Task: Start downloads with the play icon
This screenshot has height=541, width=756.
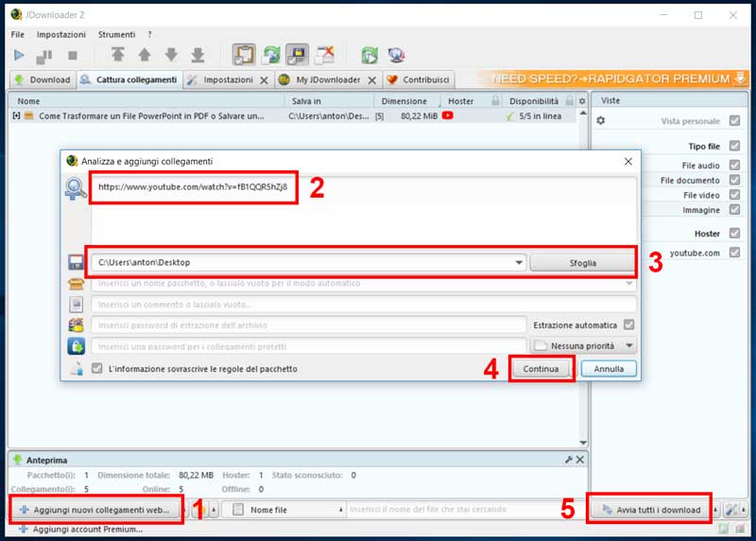Action: [19, 55]
